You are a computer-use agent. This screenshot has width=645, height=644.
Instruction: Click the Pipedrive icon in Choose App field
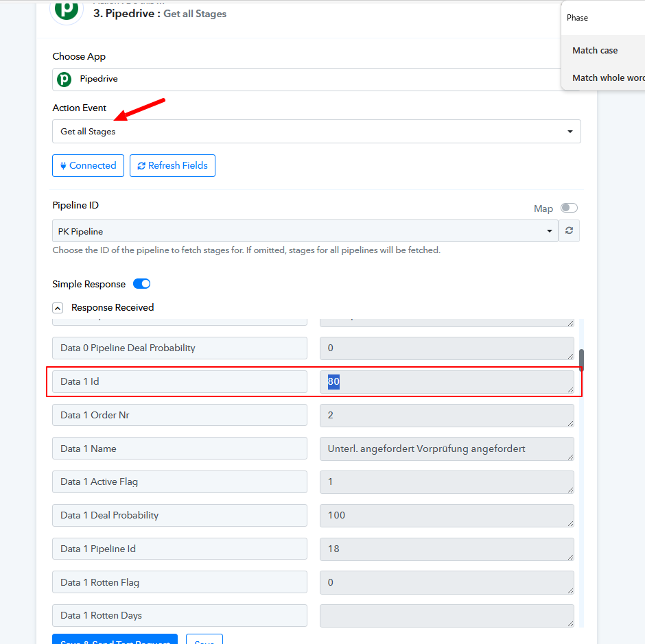click(64, 79)
